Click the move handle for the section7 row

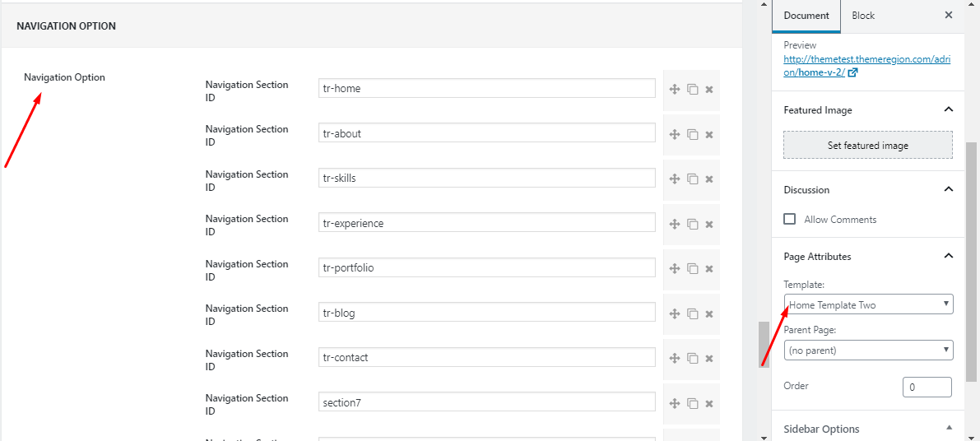click(x=675, y=403)
